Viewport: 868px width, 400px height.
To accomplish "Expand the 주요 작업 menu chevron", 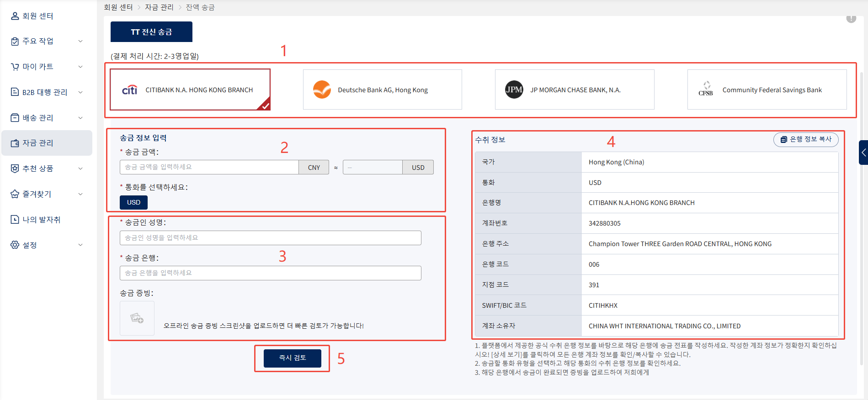I will tap(80, 42).
